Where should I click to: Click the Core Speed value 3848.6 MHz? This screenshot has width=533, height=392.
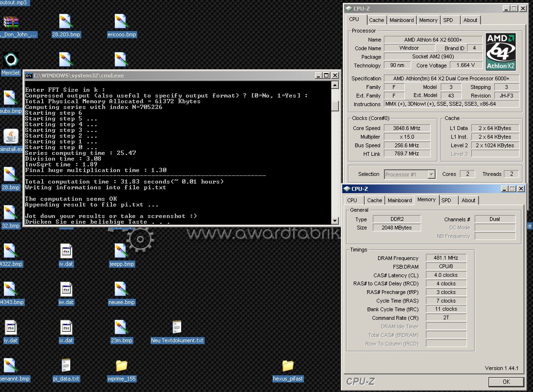tap(407, 128)
